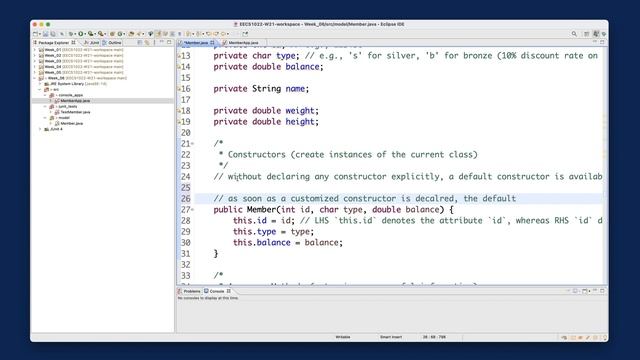Click the Run (green play) toolbar icon
This screenshot has width=640, height=360.
point(81,34)
